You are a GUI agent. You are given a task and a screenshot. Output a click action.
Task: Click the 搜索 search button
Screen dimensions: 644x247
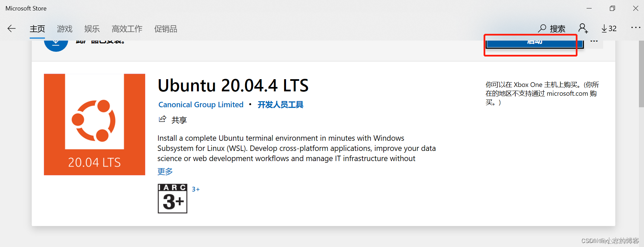[x=551, y=28]
